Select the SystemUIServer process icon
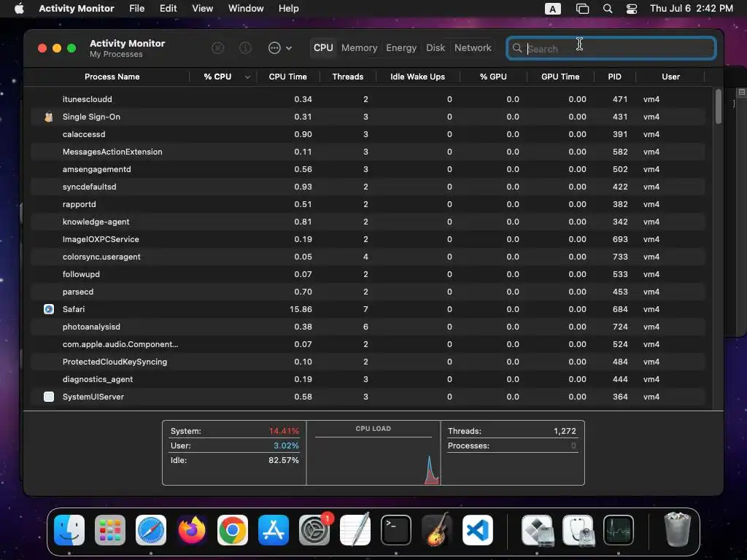The width and height of the screenshot is (747, 560). (x=49, y=397)
